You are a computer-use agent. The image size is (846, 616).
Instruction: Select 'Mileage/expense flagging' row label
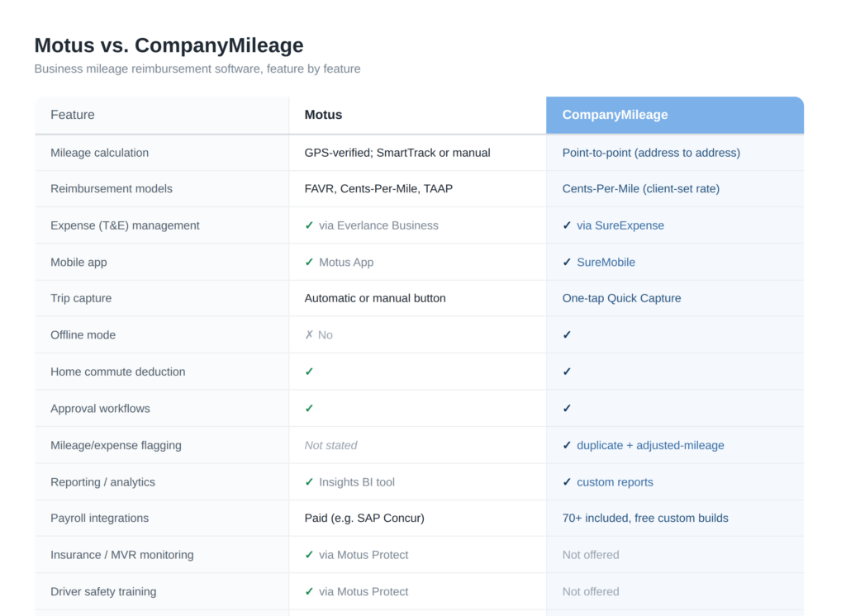tap(116, 446)
